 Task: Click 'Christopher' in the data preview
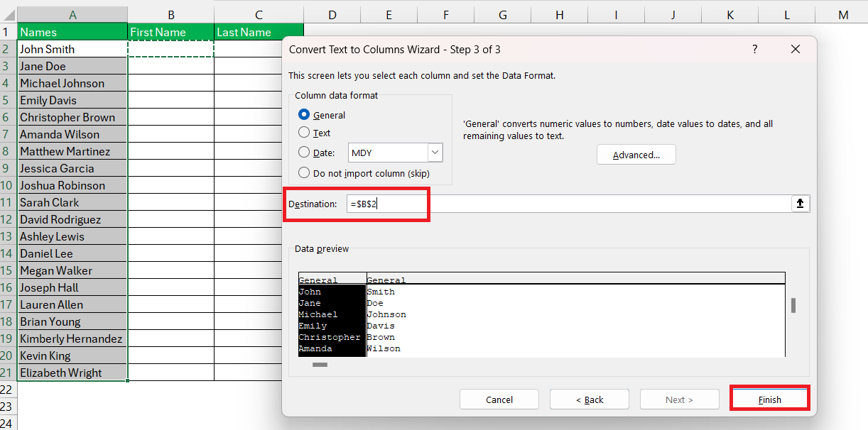pyautogui.click(x=330, y=337)
